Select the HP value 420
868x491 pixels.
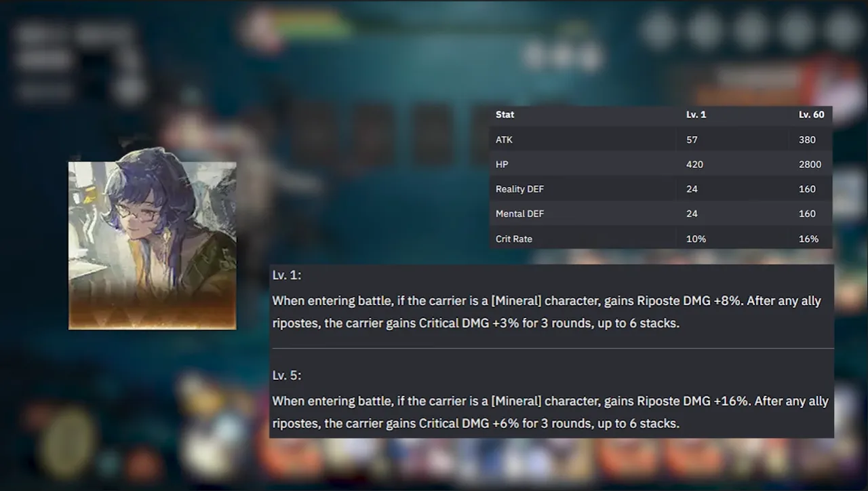[x=694, y=164]
